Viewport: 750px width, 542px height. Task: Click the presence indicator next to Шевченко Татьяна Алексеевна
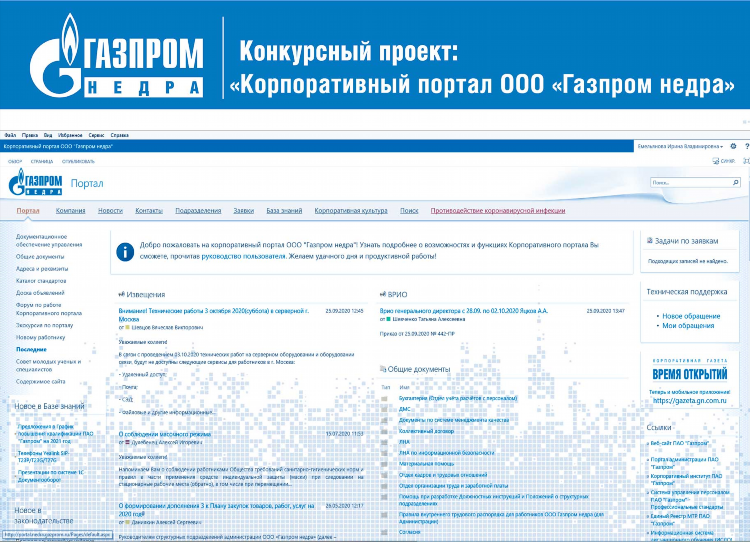click(389, 319)
